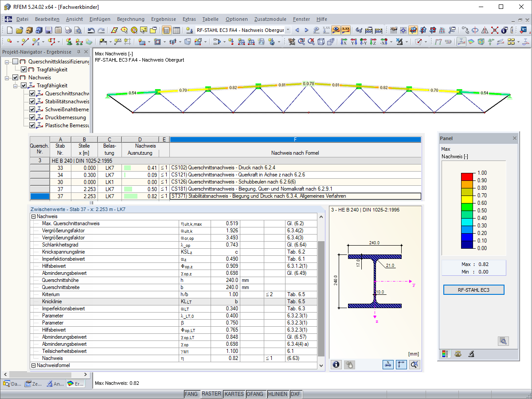Toggle the HLINIEN status bar button
This screenshot has height=399, width=532.
[278, 394]
